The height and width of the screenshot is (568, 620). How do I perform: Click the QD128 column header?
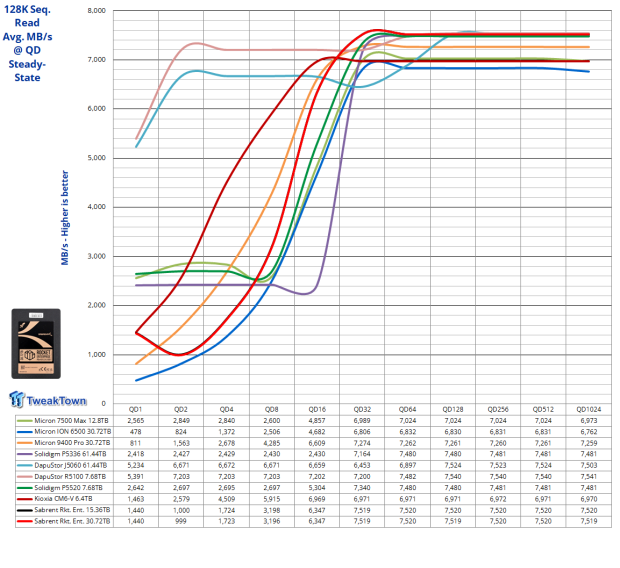452,409
